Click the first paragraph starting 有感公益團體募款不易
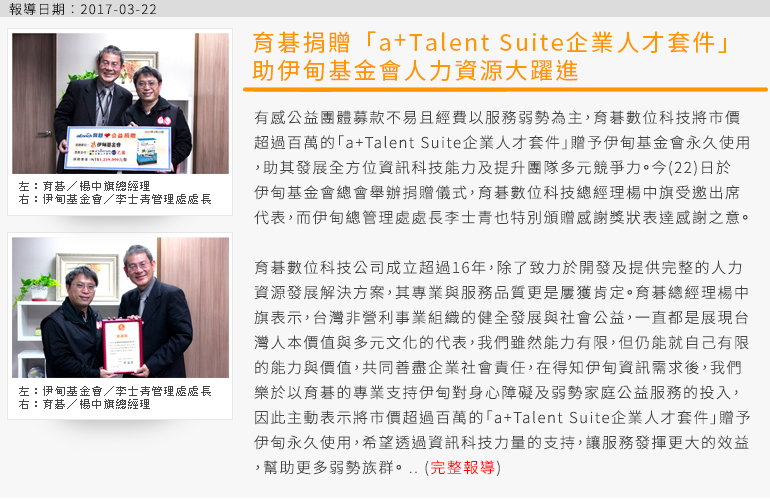The width and height of the screenshot is (770, 503). point(502,168)
